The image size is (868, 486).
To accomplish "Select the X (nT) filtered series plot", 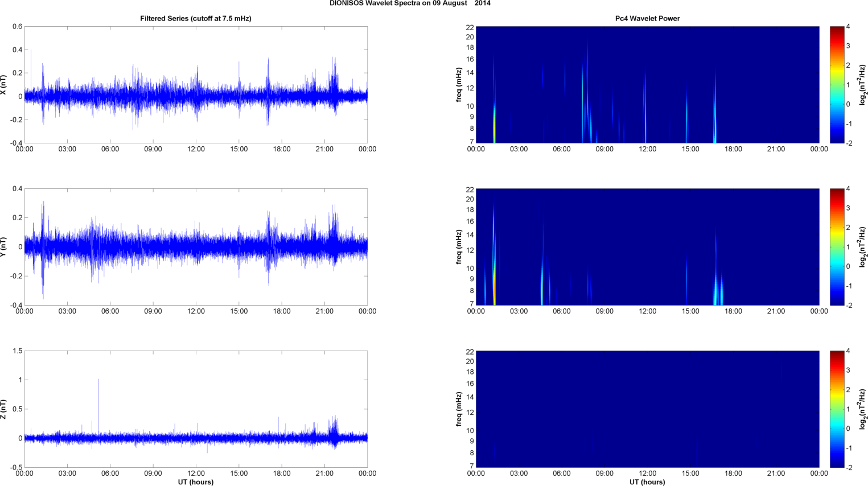I will [196, 85].
